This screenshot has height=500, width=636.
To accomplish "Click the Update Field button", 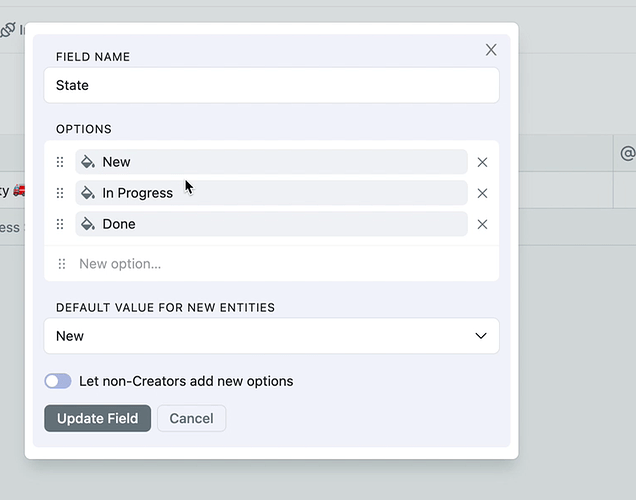I will point(97,418).
